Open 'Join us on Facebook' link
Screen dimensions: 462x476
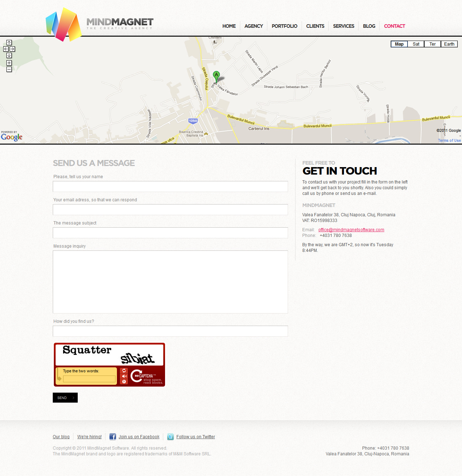pos(139,437)
